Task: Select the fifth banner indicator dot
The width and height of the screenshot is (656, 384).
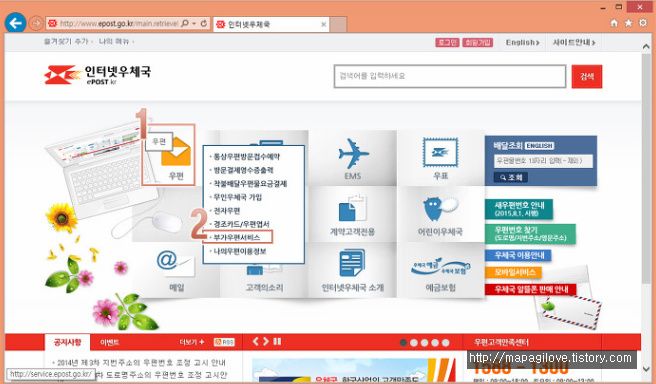Action: 446,343
